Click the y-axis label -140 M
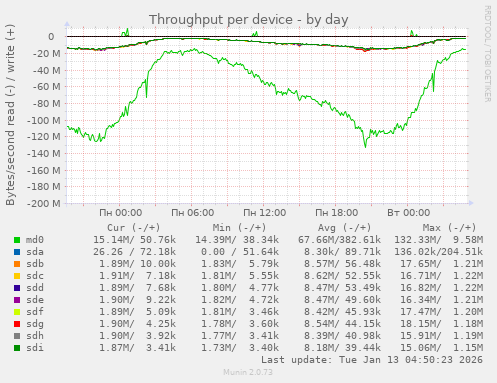 point(43,154)
